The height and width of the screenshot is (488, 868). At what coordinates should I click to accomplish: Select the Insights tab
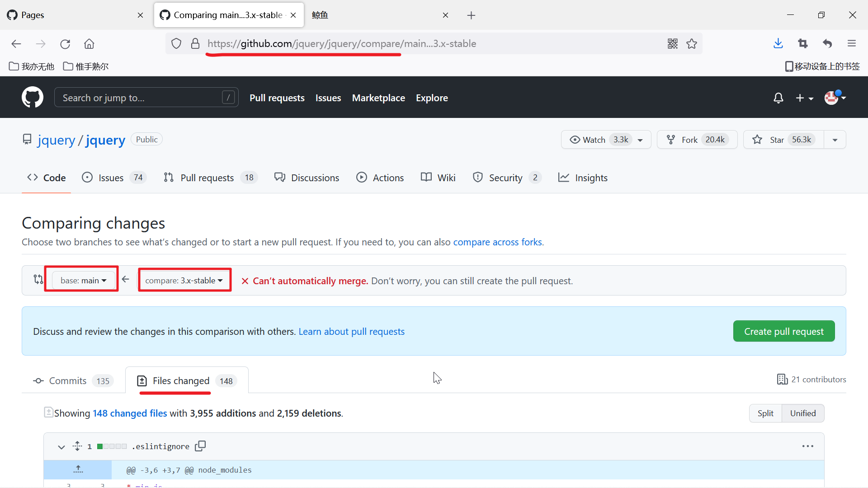pyautogui.click(x=583, y=178)
